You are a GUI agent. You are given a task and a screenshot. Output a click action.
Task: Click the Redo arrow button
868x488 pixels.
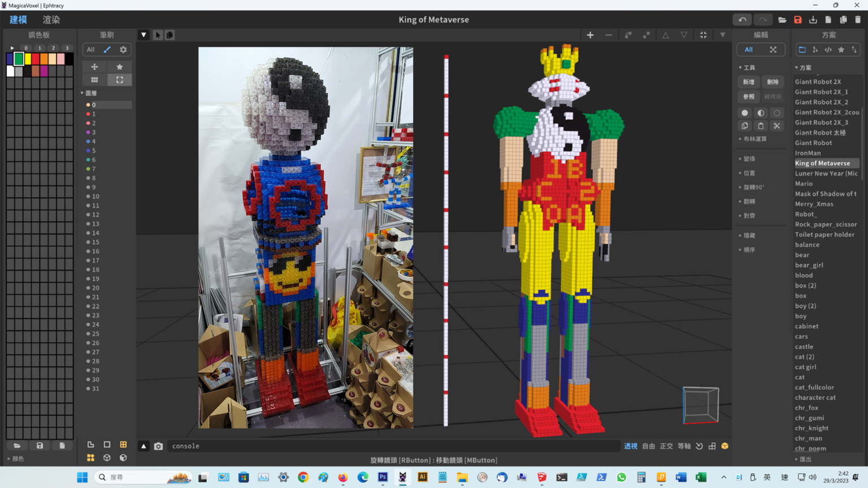[763, 20]
